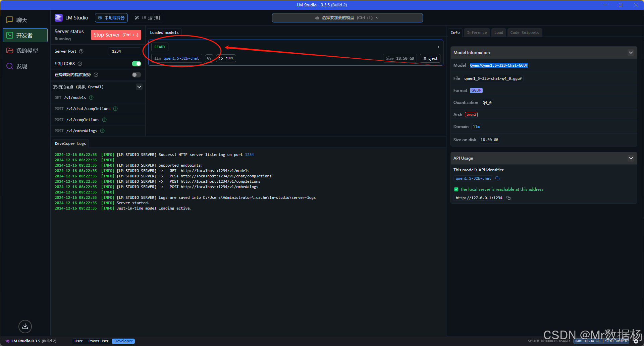This screenshot has height=346, width=644.
Task: Copy the loaded model identifier
Action: pos(209,58)
